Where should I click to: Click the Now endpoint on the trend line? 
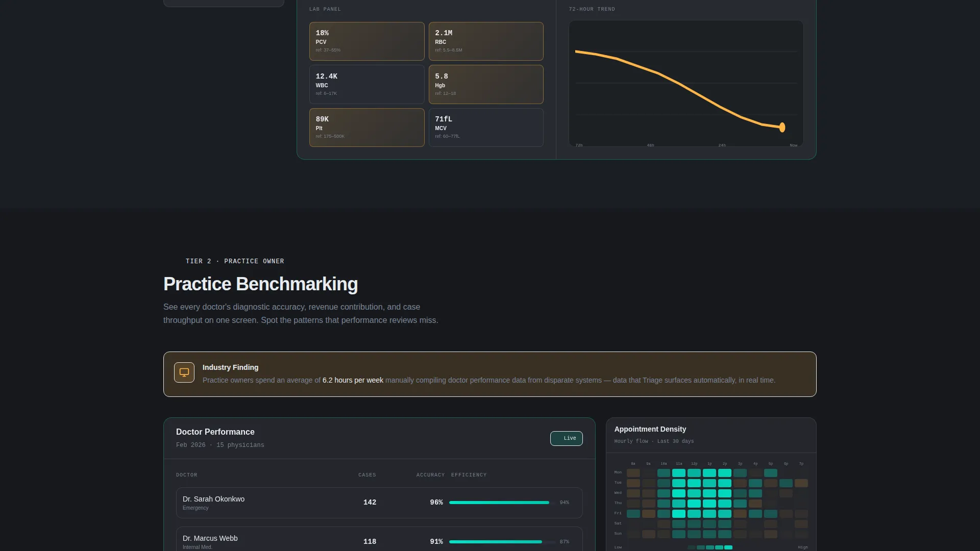(x=782, y=128)
